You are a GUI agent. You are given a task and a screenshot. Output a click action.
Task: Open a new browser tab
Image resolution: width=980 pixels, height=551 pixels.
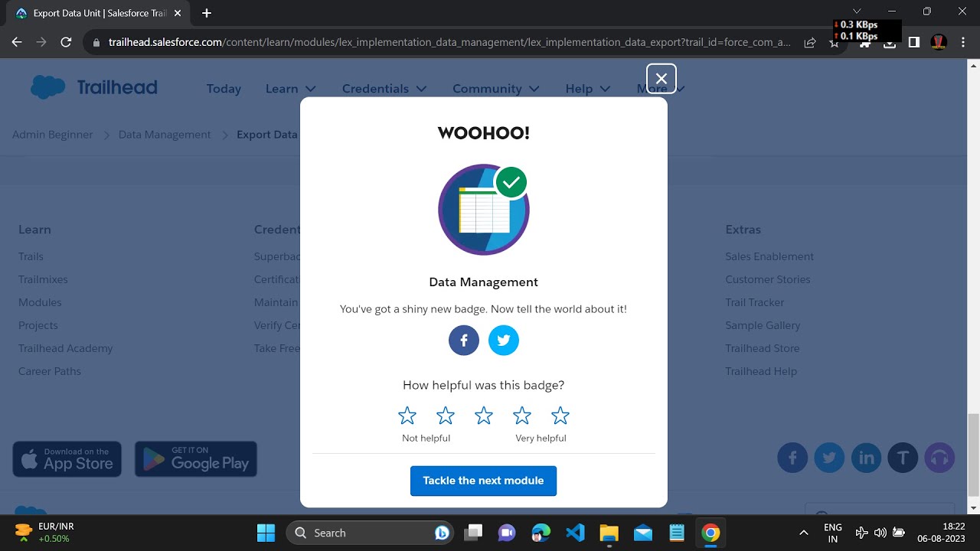(x=207, y=13)
